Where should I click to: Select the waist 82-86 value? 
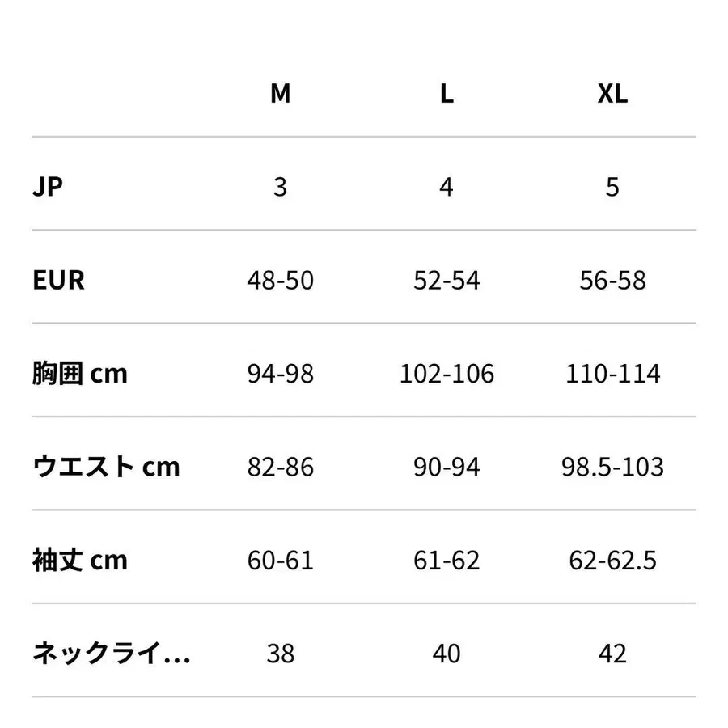click(x=280, y=467)
